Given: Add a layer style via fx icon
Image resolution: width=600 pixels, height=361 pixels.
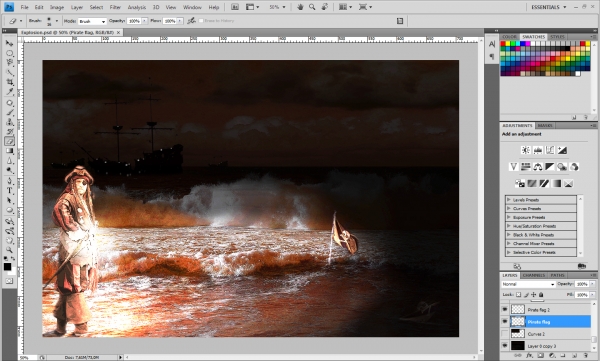Looking at the screenshot, I should point(529,356).
